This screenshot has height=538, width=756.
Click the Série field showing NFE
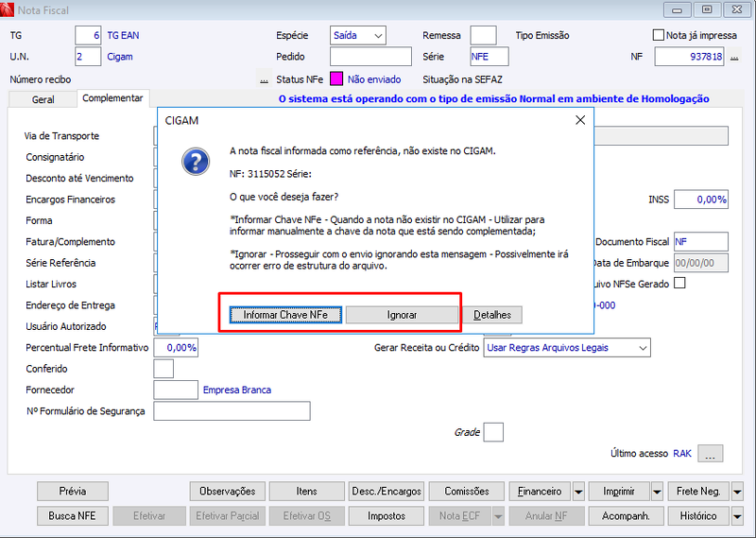490,57
